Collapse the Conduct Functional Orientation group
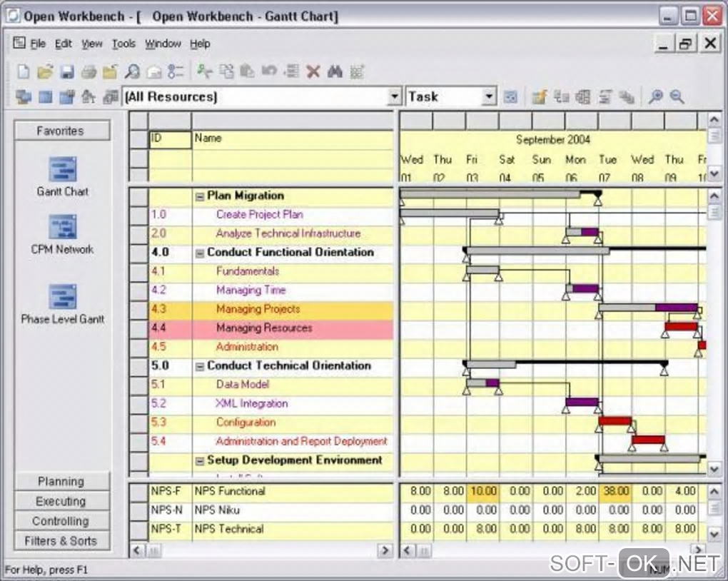Viewport: 728px width, 581px height. point(200,253)
